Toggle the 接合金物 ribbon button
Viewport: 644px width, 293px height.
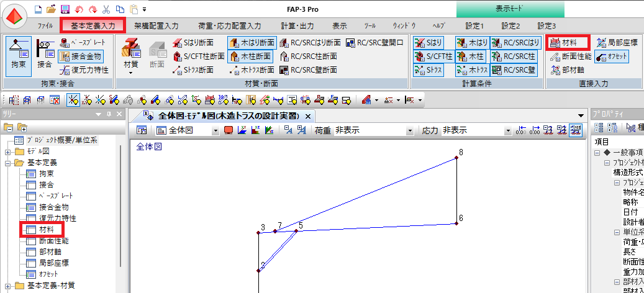tap(80, 56)
